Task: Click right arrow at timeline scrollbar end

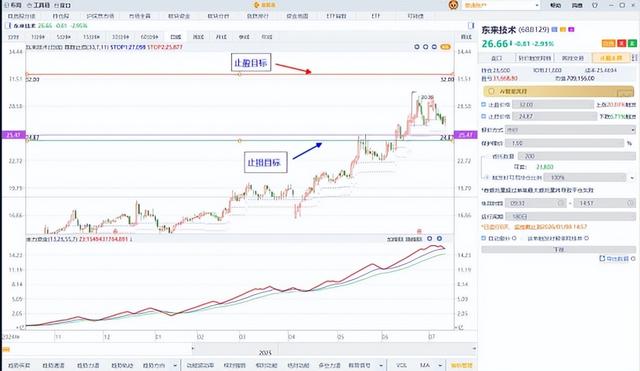Action: [x=474, y=349]
